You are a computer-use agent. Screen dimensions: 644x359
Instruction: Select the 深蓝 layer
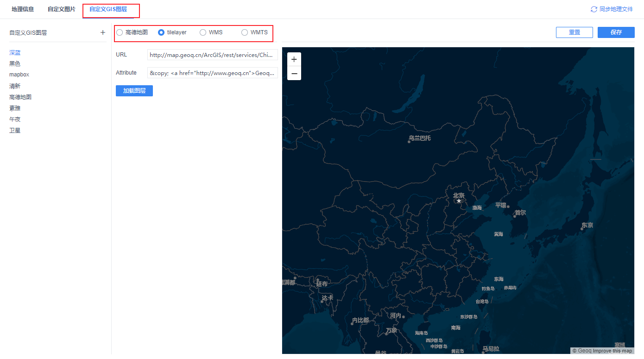(15, 53)
